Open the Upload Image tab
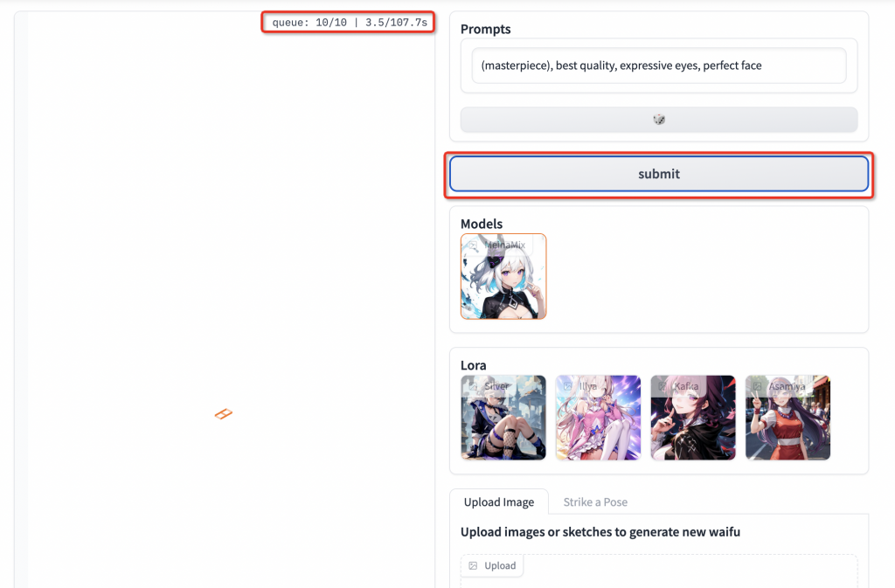 pos(499,502)
